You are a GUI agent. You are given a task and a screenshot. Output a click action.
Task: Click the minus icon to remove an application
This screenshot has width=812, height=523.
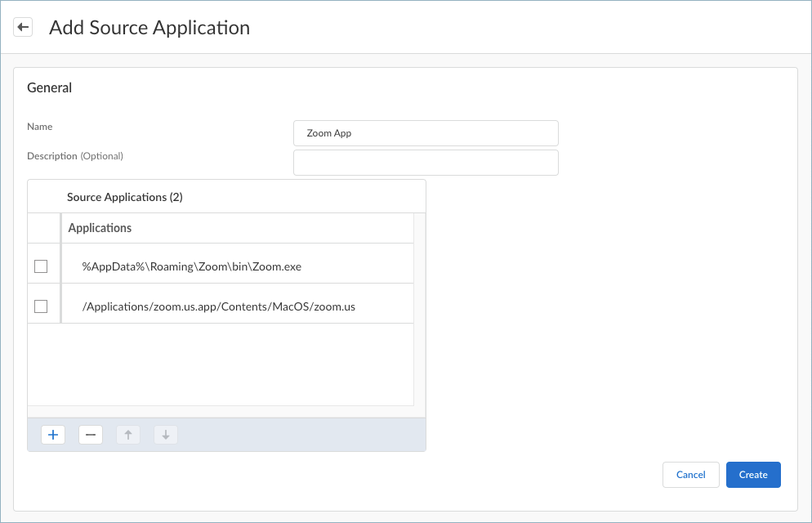[x=91, y=435]
